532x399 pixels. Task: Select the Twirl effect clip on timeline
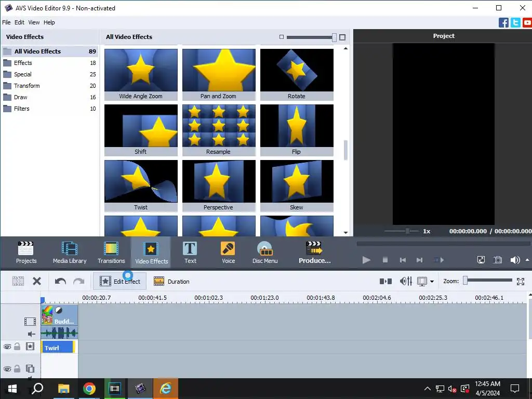click(x=58, y=347)
